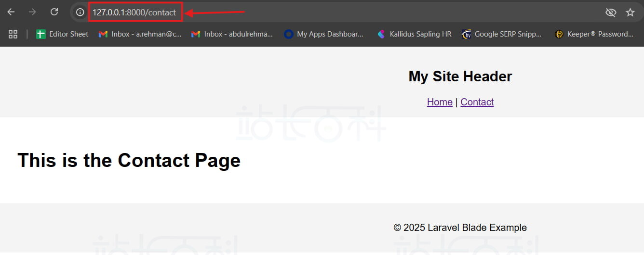Image resolution: width=644 pixels, height=255 pixels.
Task: View site information icon in address bar
Action: click(x=80, y=13)
